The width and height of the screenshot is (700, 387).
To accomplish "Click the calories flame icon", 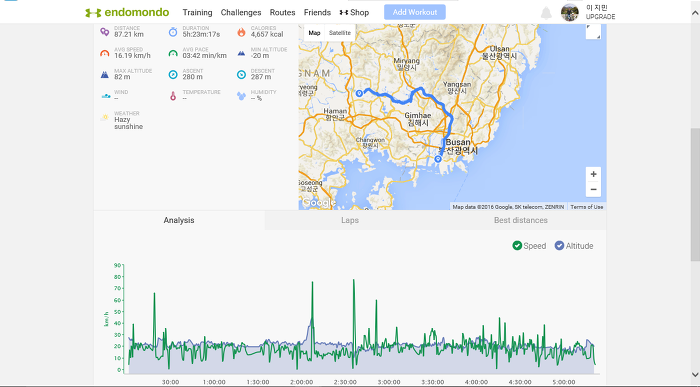I will (x=241, y=32).
